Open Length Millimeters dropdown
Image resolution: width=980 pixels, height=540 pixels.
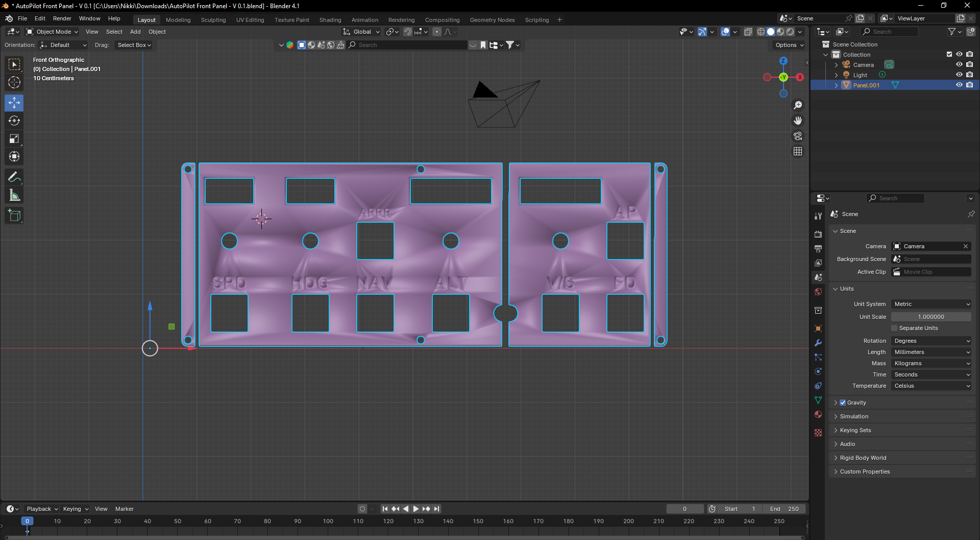pyautogui.click(x=932, y=352)
